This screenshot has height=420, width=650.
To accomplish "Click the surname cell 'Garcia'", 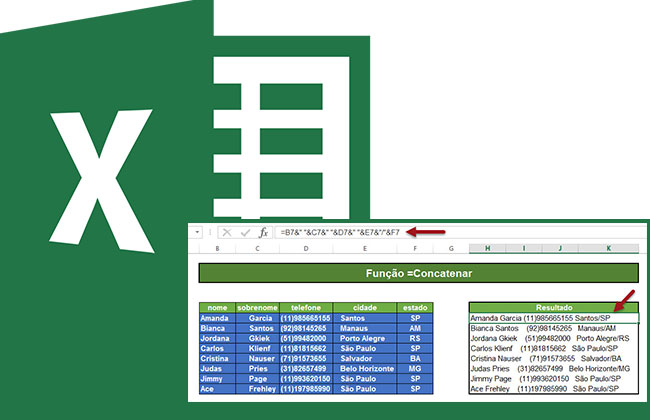I will (257, 318).
